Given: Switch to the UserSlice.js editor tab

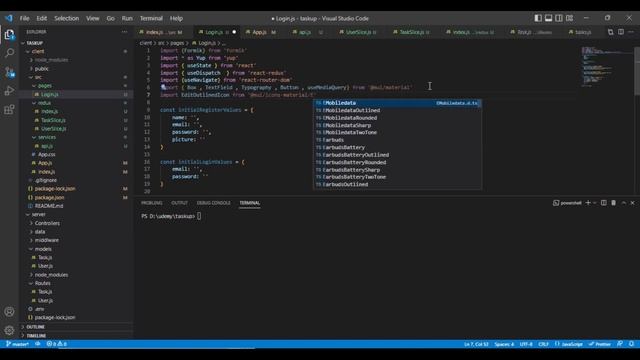Looking at the screenshot, I should pos(359,32).
